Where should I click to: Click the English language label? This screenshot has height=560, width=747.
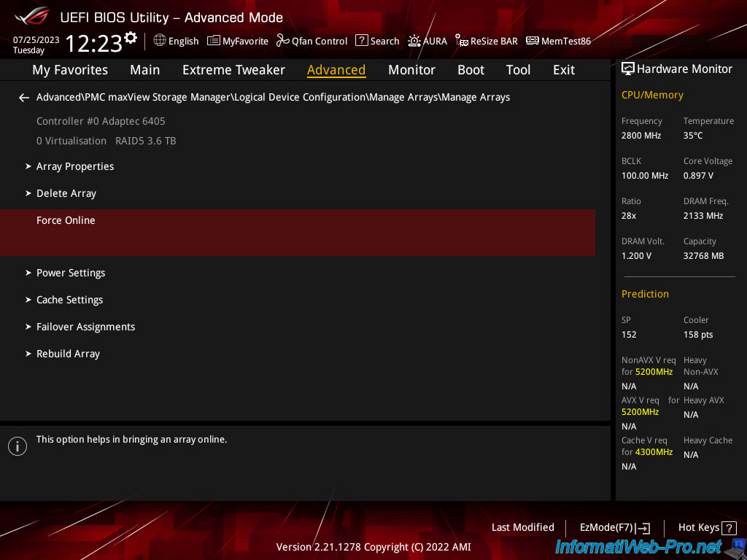pos(183,42)
